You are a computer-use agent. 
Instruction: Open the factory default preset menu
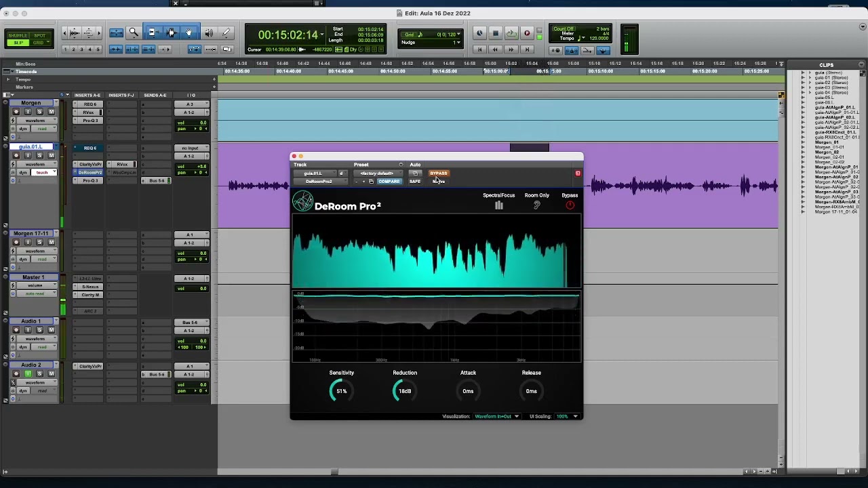click(378, 174)
